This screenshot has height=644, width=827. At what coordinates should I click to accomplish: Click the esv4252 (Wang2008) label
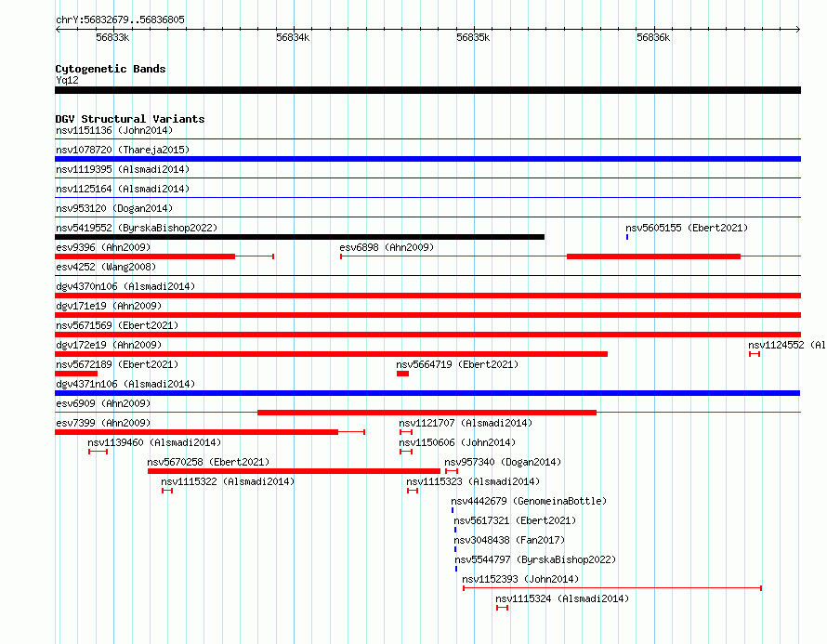[x=106, y=267]
